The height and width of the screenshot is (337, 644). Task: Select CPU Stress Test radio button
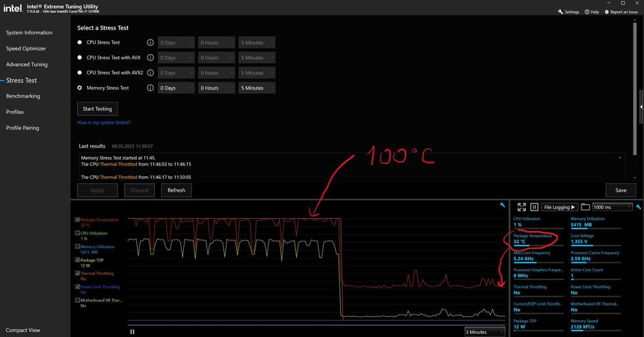coord(79,43)
